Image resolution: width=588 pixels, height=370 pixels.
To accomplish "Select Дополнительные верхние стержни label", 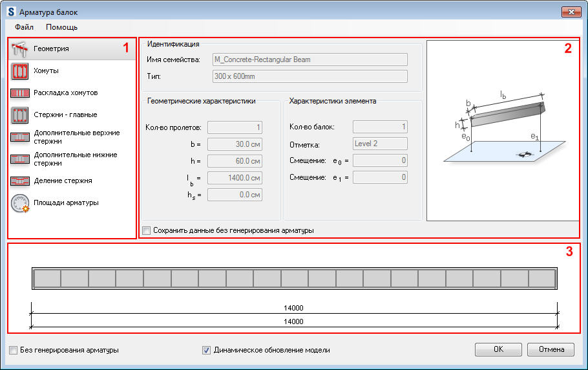I will point(77,137).
